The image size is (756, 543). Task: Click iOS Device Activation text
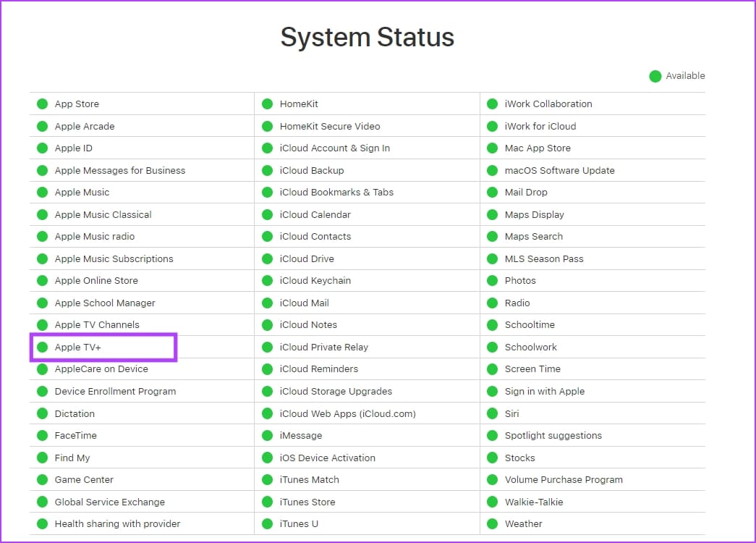pos(328,458)
